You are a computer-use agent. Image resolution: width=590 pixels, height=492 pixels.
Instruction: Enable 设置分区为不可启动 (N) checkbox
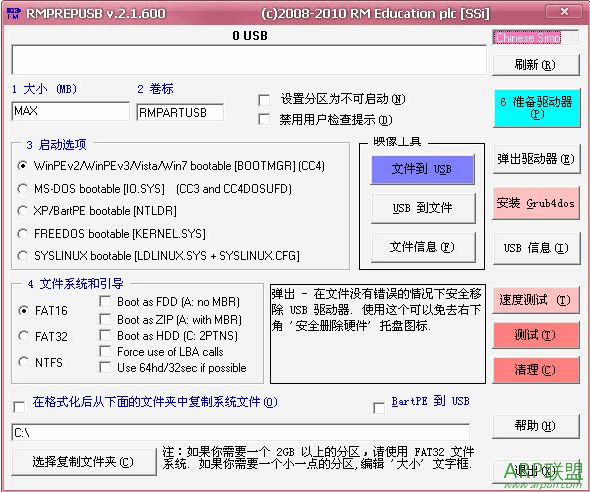coord(264,100)
